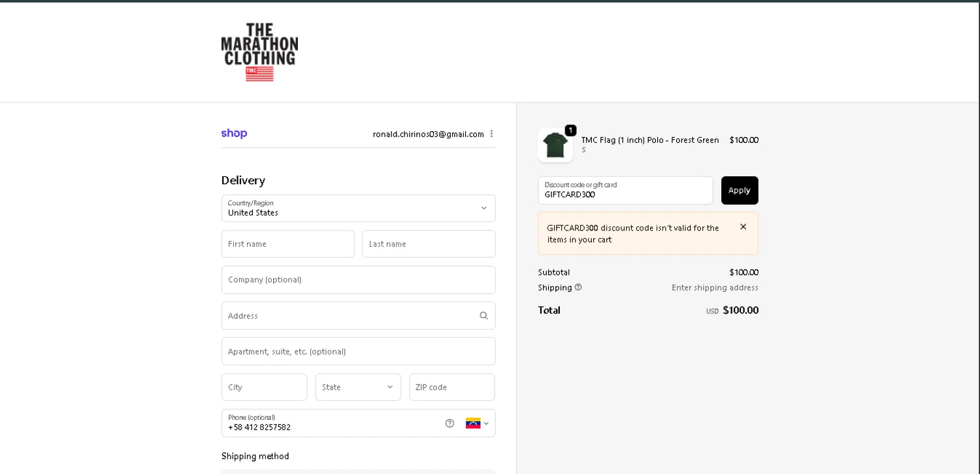Image resolution: width=980 pixels, height=474 pixels.
Task: Open the Country/Region dropdown
Action: (x=358, y=208)
